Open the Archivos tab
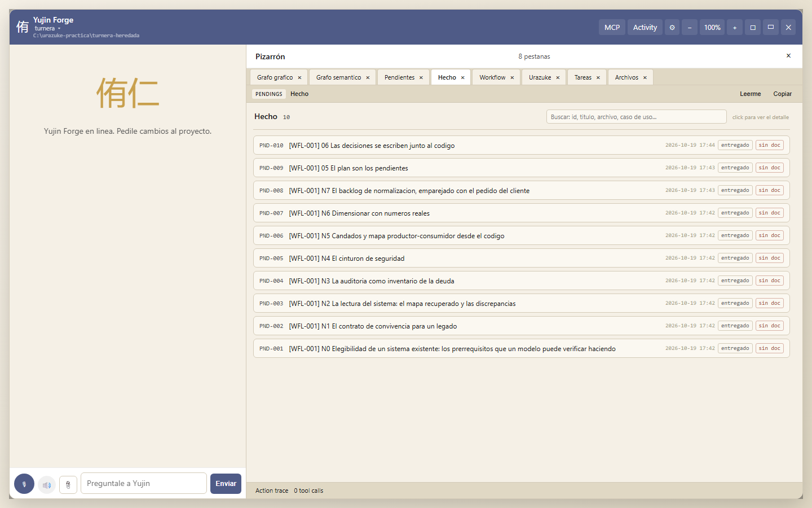 tap(626, 77)
